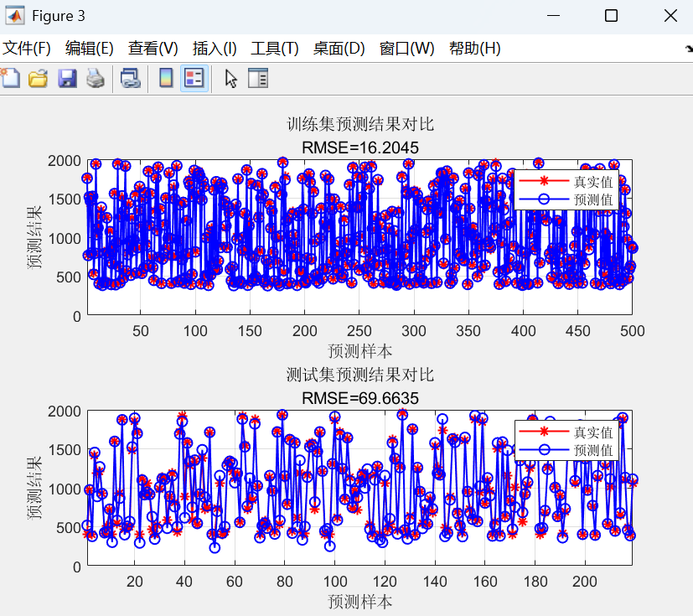Select the Edit Plot arrow tool
693x616 pixels.
(230, 79)
